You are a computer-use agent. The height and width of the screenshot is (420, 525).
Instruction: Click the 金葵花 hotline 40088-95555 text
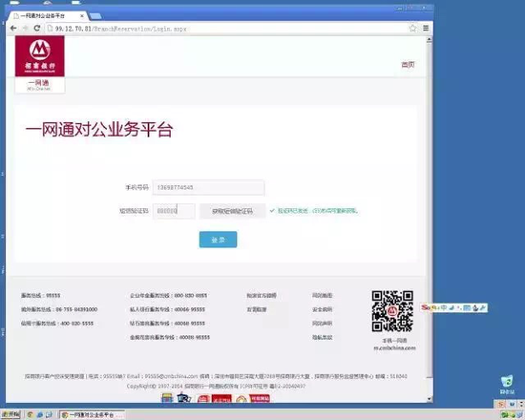pos(170,337)
